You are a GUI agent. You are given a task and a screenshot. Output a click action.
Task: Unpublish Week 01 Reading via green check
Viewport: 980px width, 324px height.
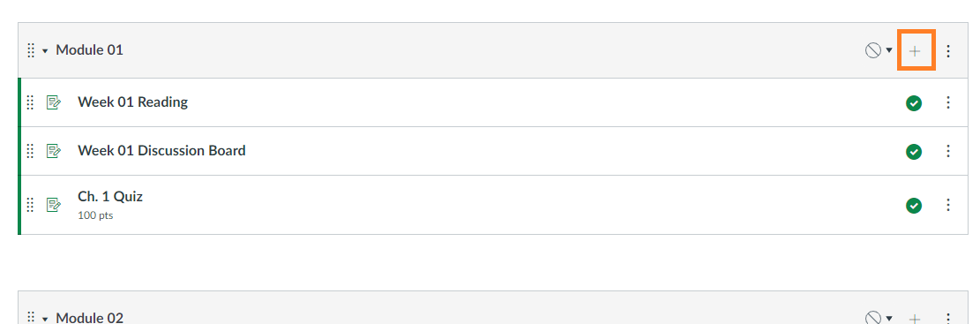[914, 103]
